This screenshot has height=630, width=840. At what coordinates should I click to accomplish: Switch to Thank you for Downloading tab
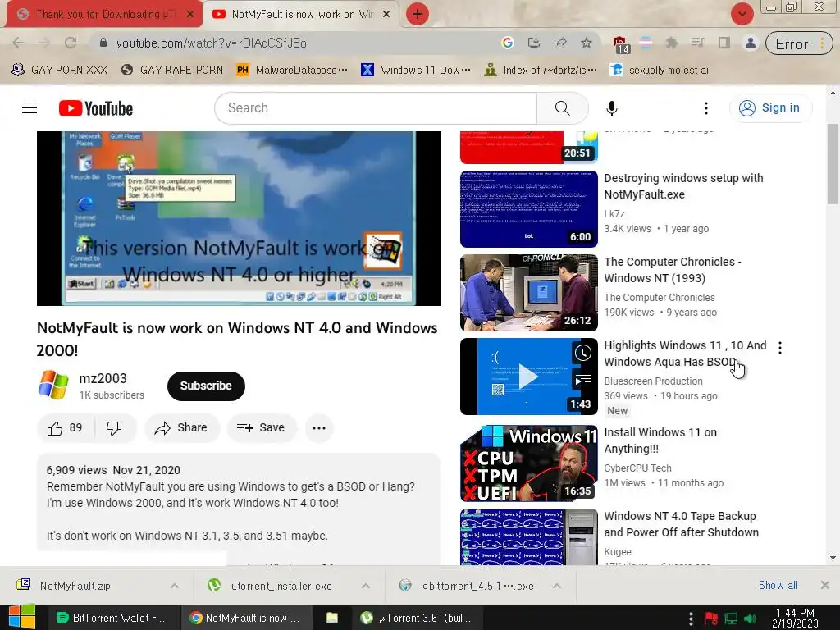coord(105,14)
